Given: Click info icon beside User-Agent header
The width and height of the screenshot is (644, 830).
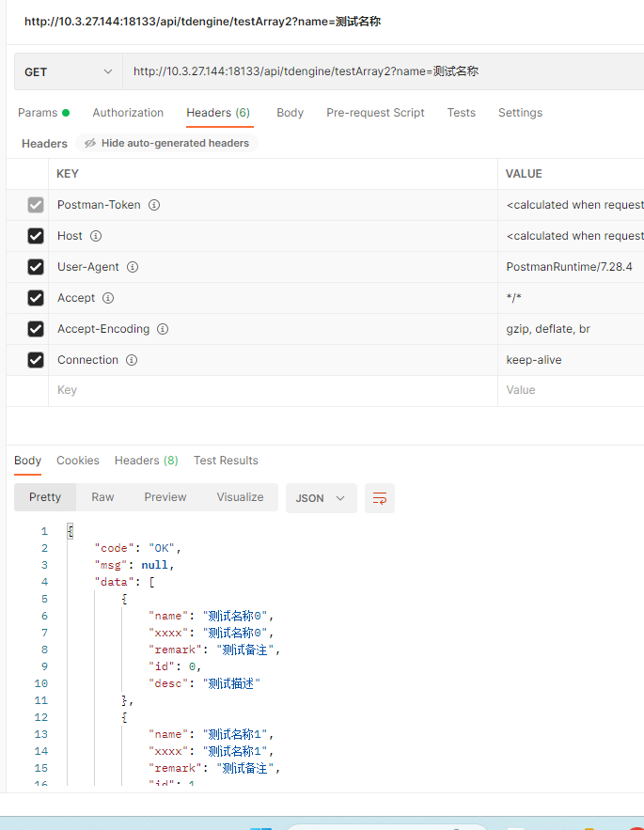Looking at the screenshot, I should (x=133, y=267).
